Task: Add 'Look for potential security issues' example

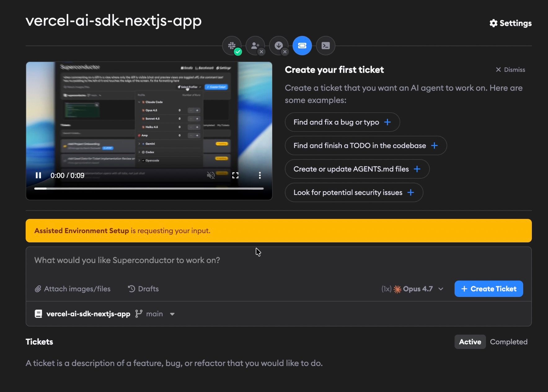Action: [354, 193]
